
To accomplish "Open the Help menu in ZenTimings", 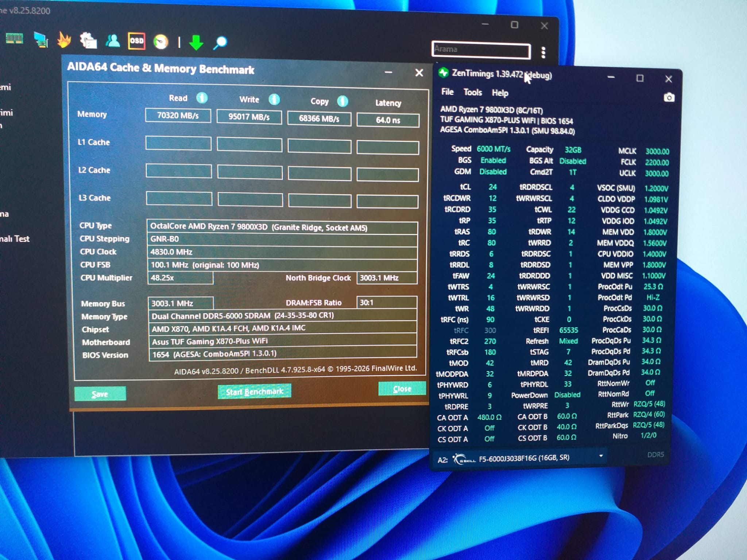I will click(x=500, y=93).
